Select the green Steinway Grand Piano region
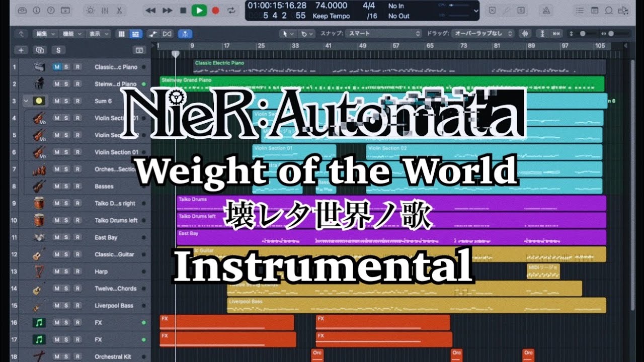644x362 pixels. tap(382, 84)
